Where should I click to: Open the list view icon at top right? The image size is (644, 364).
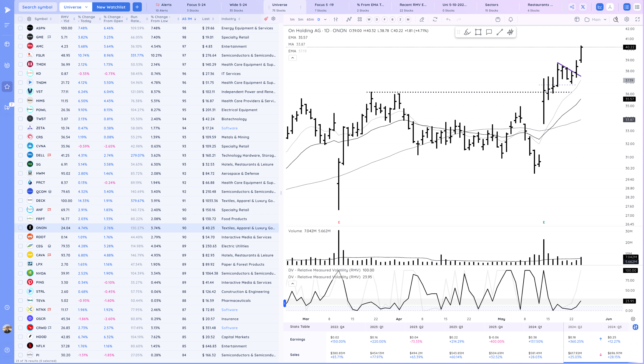coord(626,7)
